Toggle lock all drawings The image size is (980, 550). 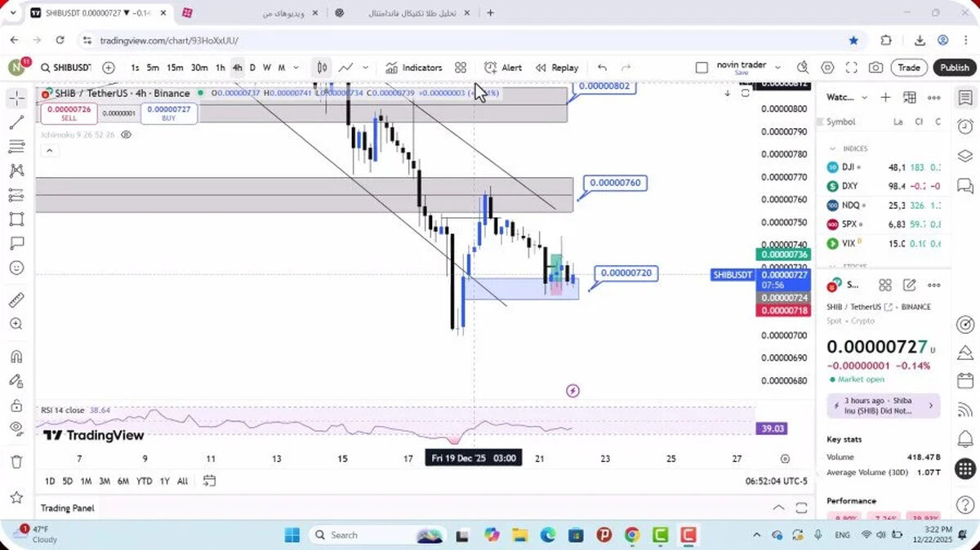16,405
